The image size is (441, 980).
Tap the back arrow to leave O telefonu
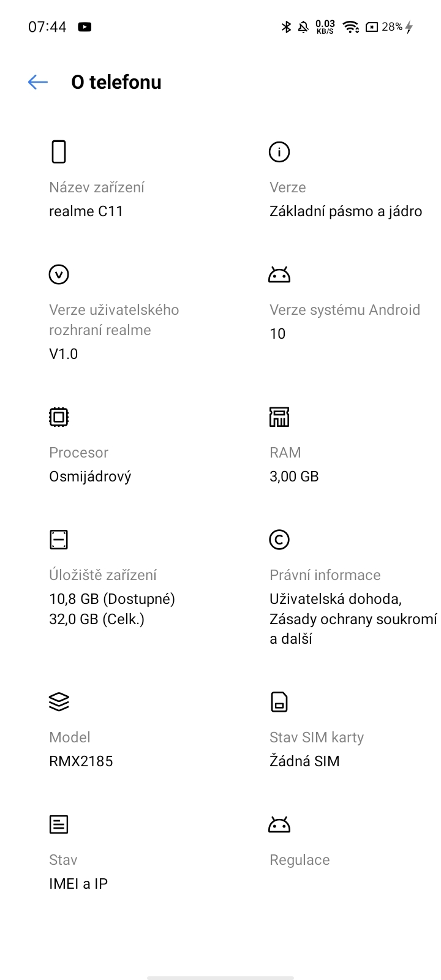[x=37, y=81]
